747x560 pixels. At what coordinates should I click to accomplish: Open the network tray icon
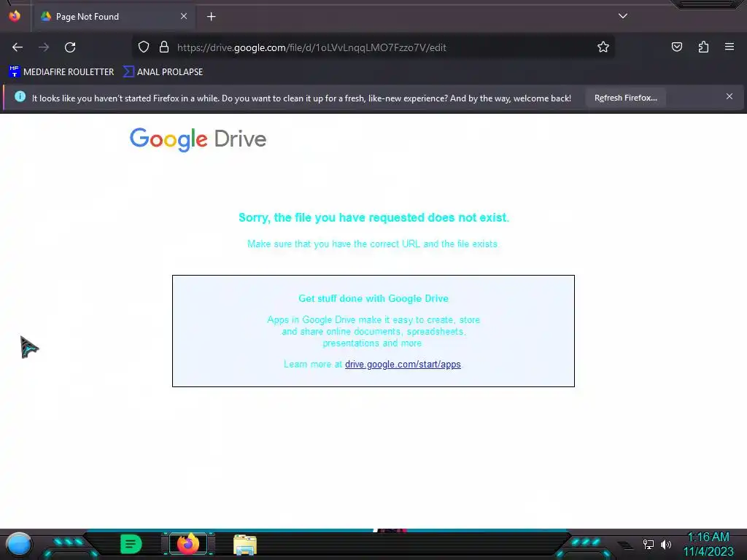click(649, 544)
